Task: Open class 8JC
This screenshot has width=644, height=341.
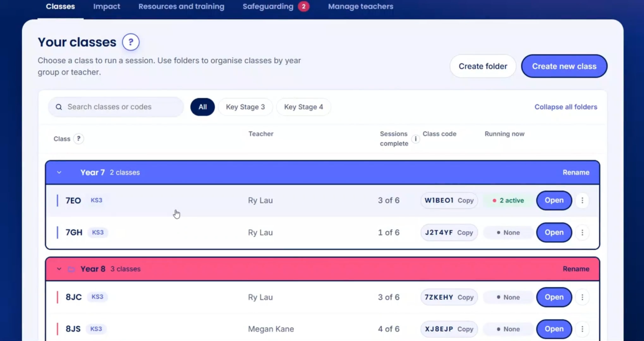Action: [x=554, y=297]
